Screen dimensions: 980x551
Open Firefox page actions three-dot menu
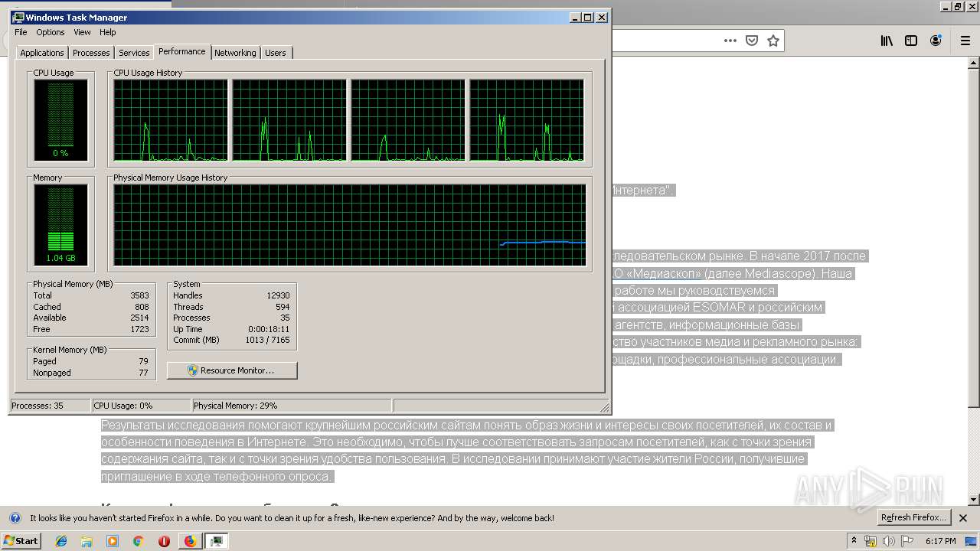click(x=730, y=41)
